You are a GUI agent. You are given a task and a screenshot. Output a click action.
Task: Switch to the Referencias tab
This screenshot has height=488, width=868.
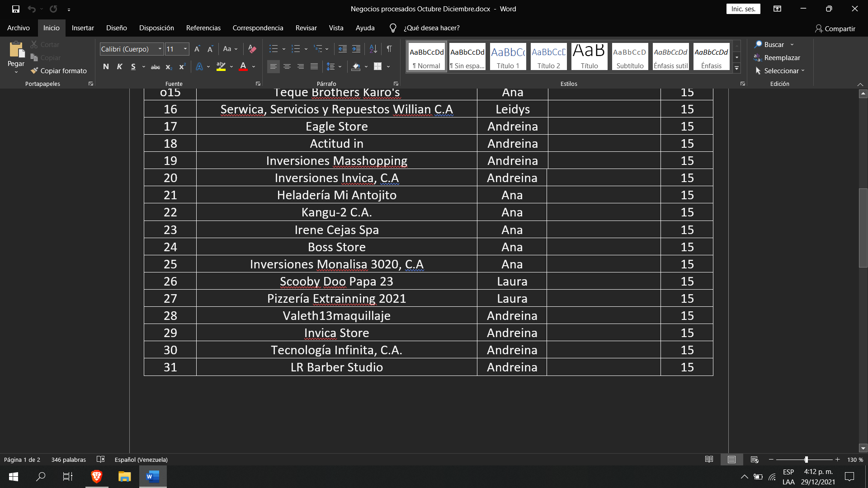[x=203, y=28]
